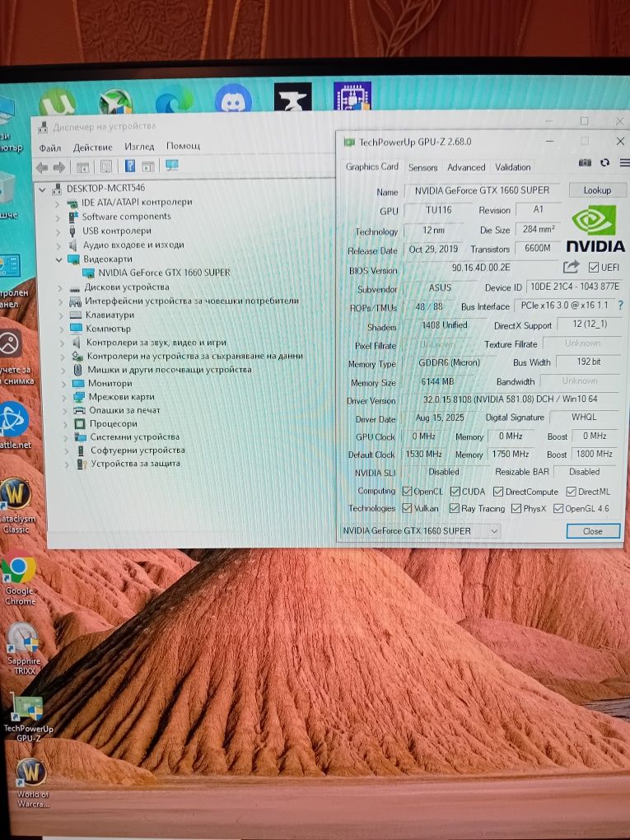This screenshot has width=630, height=840.
Task: Open the Действие menu
Action: pyautogui.click(x=93, y=147)
